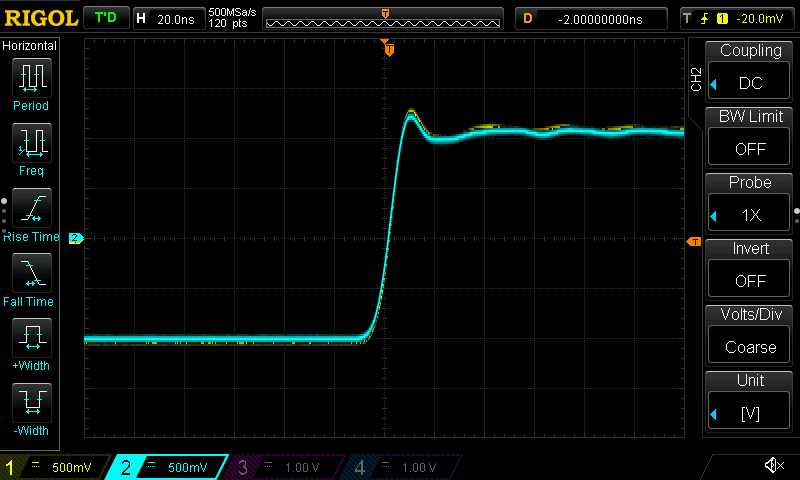Image resolution: width=800 pixels, height=480 pixels.
Task: Click the T'D trigger status indicator
Action: 106,18
